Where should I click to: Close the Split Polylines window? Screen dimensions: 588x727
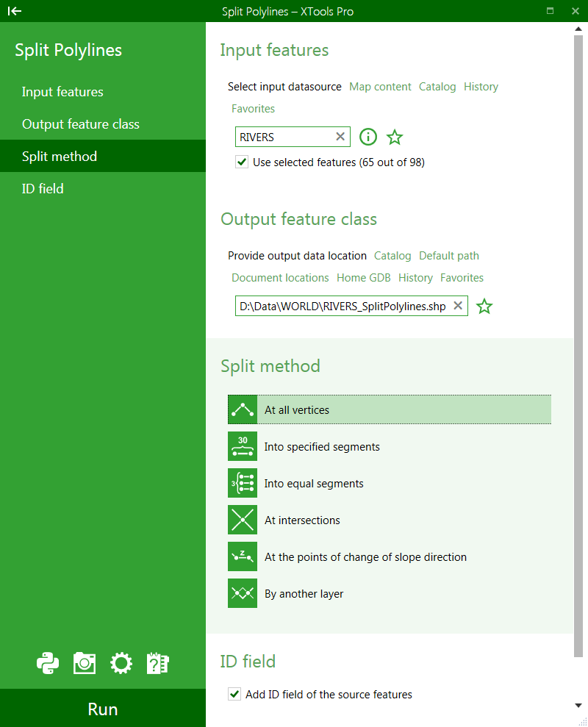tap(576, 11)
